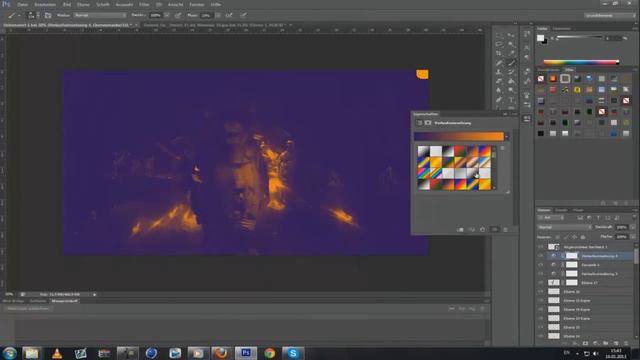
Task: Select the Eraser tool
Action: [499, 81]
